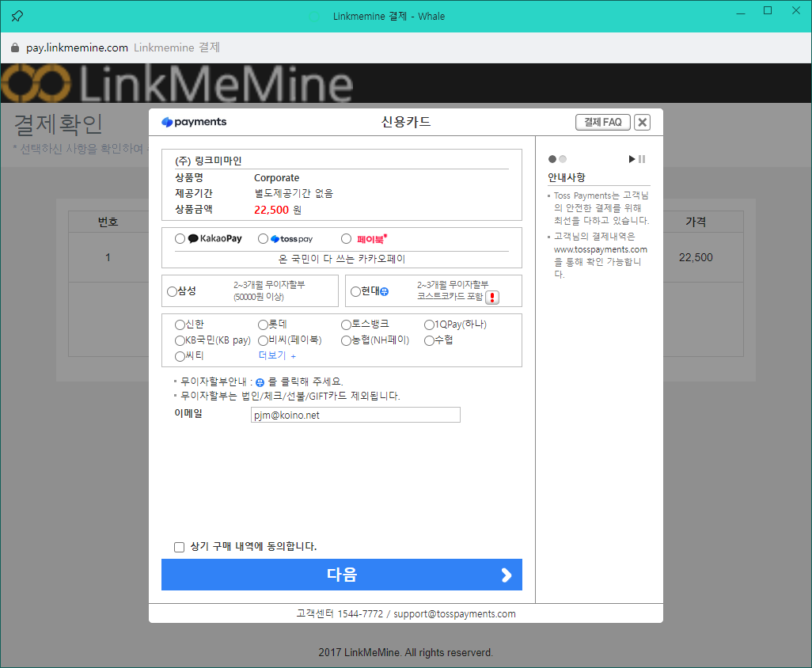Choose 롯데 card radio button
This screenshot has height=668, width=812.
[x=263, y=325]
